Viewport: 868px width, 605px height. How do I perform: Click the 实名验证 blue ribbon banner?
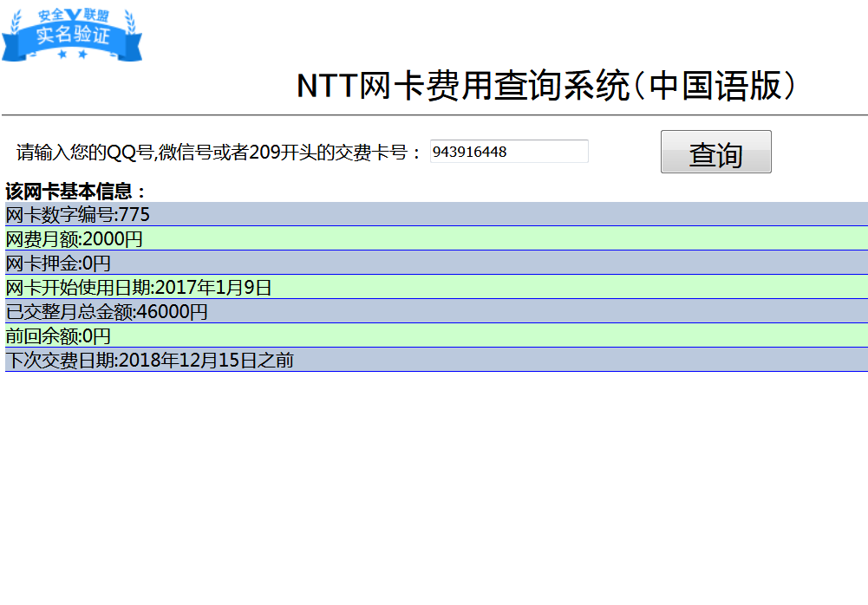(x=72, y=36)
